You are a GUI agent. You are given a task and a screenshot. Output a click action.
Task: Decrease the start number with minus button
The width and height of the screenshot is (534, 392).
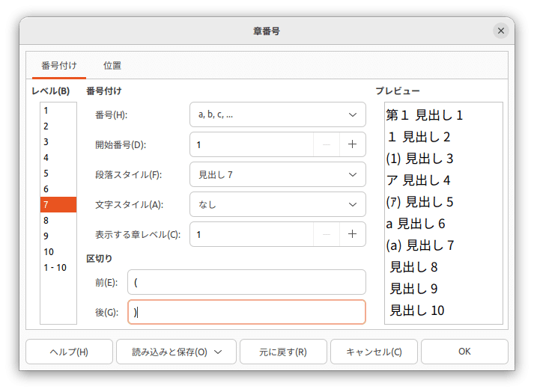point(327,144)
